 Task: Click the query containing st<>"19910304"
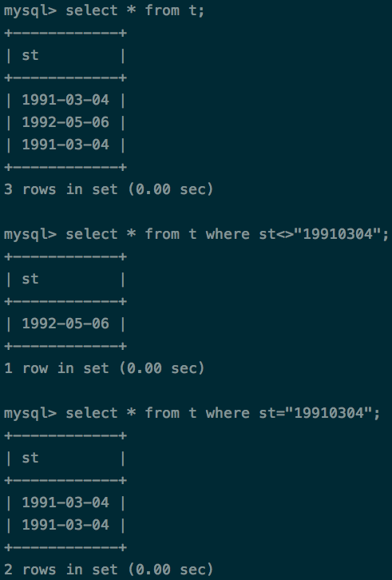coord(228,234)
